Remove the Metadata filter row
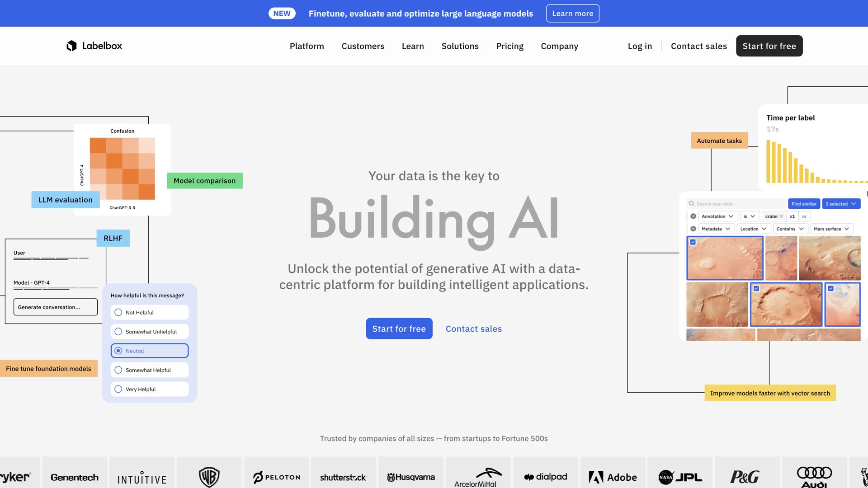868x488 pixels. pos(693,229)
